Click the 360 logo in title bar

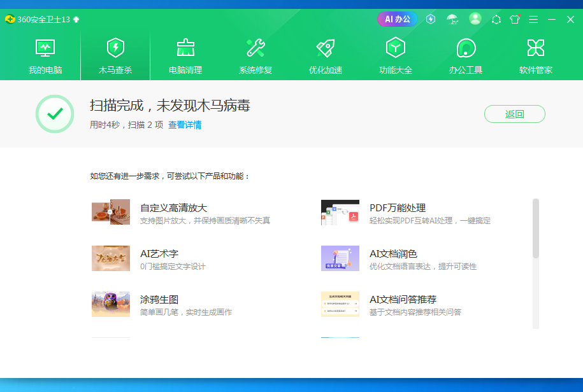(x=10, y=19)
